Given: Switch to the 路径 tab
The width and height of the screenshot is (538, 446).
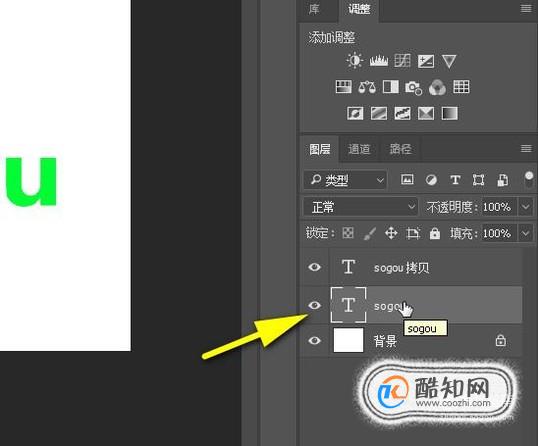Looking at the screenshot, I should click(400, 149).
